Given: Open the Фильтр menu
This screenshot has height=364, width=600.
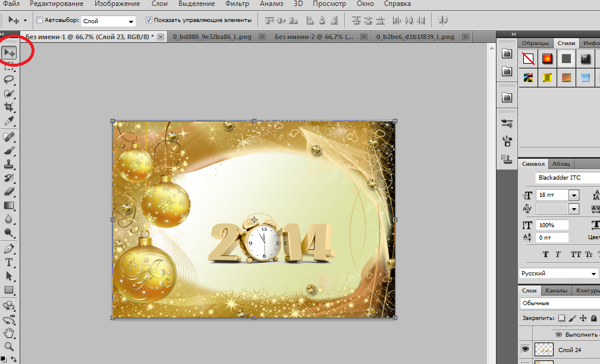Looking at the screenshot, I should tap(237, 4).
